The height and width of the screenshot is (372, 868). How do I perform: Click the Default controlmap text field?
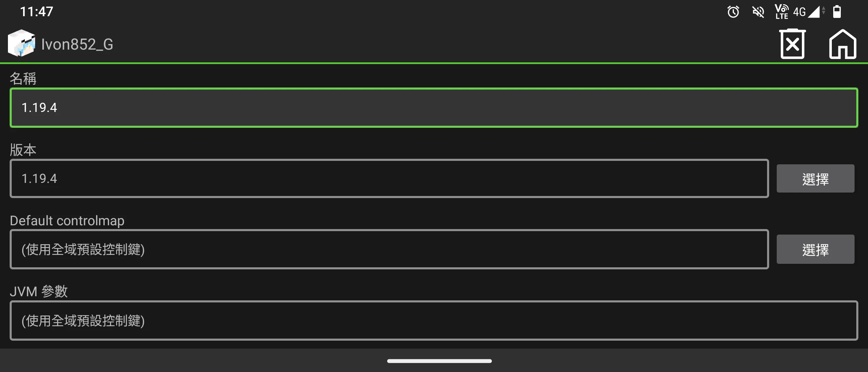point(389,249)
